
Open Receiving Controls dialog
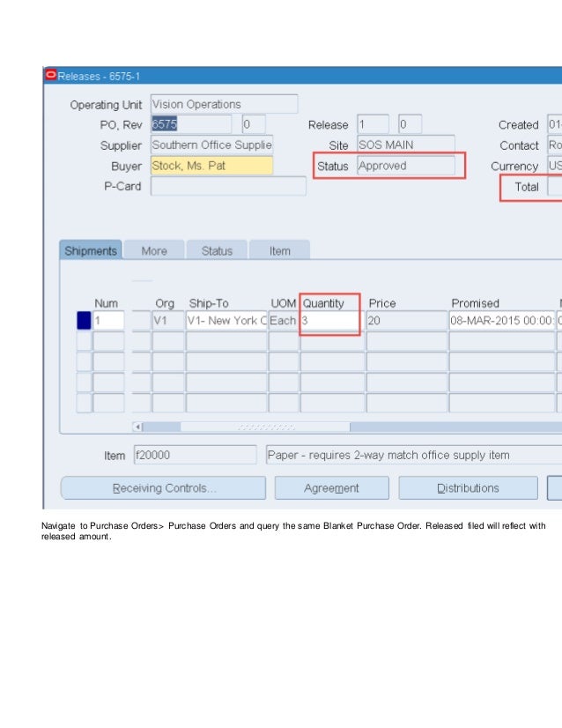coord(163,488)
